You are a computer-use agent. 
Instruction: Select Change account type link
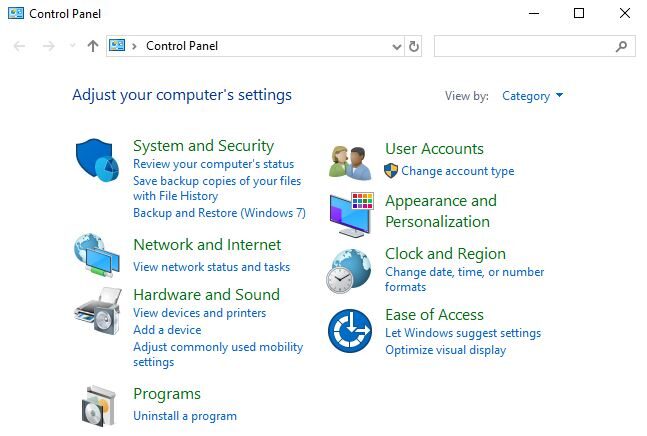(x=458, y=171)
